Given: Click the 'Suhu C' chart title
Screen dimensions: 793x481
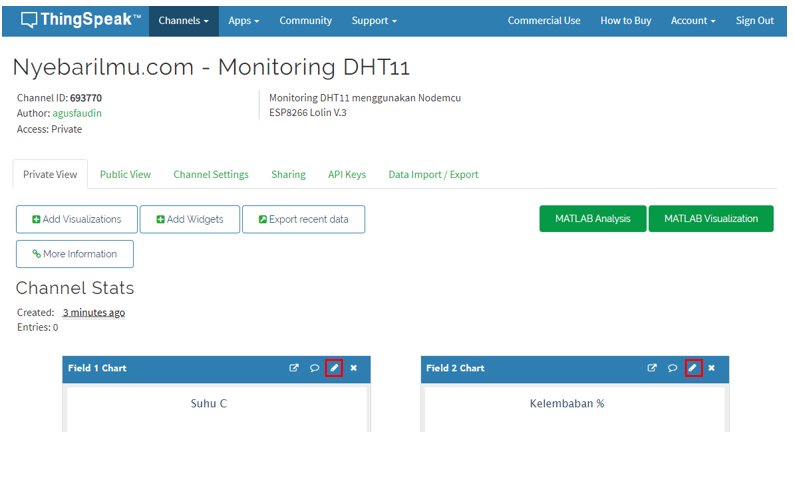Looking at the screenshot, I should [x=209, y=404].
